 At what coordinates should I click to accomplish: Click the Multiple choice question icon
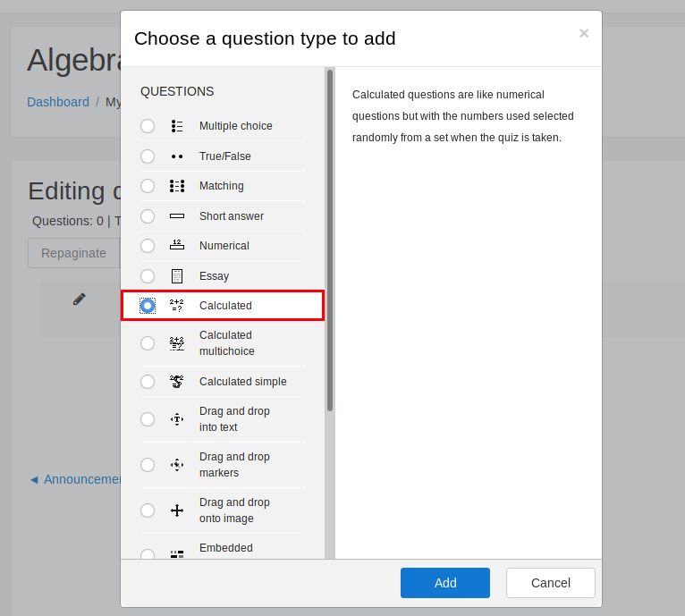[x=177, y=126]
